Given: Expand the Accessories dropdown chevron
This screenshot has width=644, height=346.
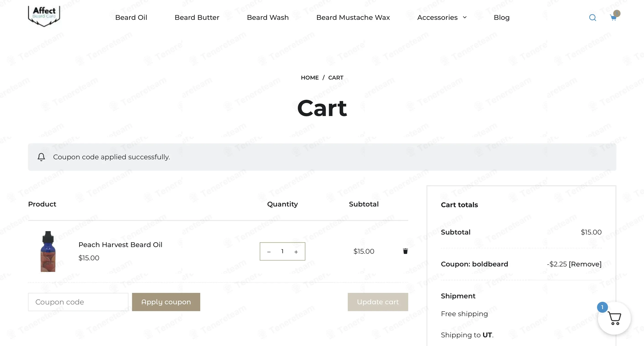Looking at the screenshot, I should coord(465,17).
